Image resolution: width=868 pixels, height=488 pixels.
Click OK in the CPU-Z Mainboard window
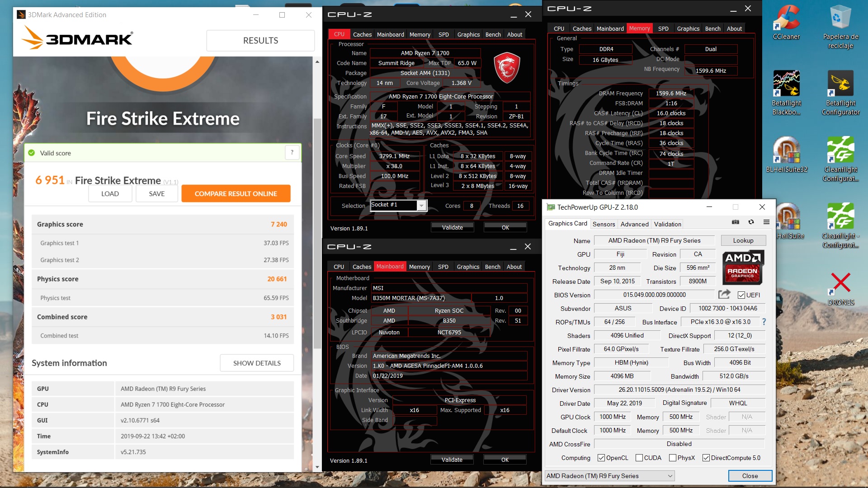[505, 460]
